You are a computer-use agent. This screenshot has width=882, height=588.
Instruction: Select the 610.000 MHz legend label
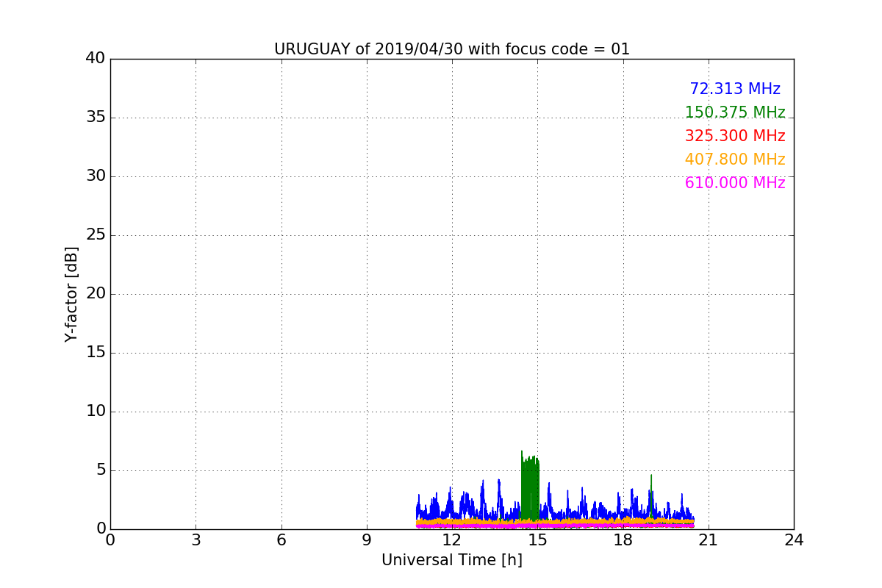point(735,183)
